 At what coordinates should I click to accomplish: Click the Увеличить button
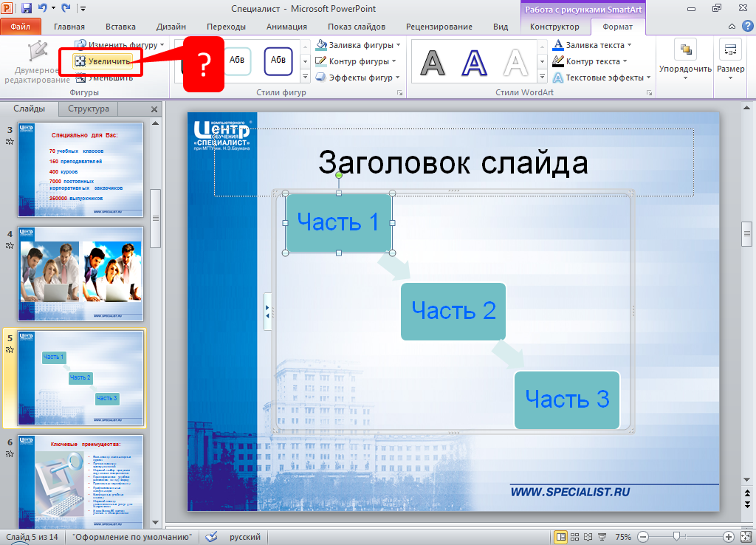103,61
